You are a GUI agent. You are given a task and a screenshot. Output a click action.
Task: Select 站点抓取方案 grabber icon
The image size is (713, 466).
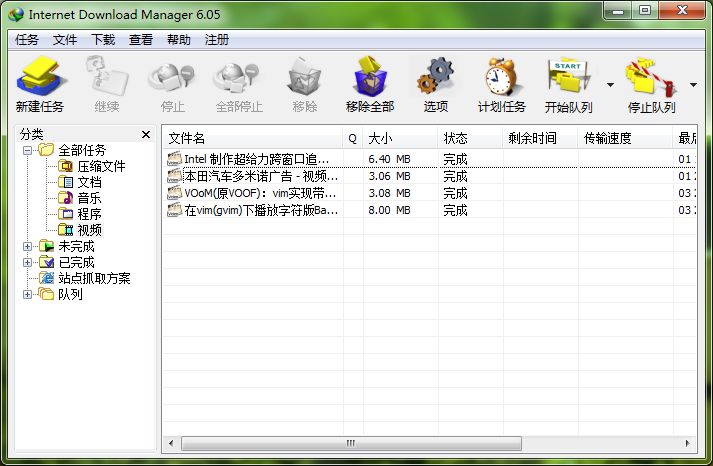tap(46, 278)
